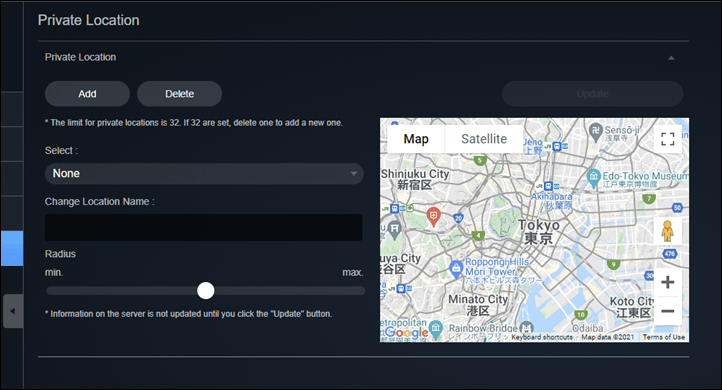722x390 pixels.
Task: Click the Google logo on map
Action: (x=407, y=332)
